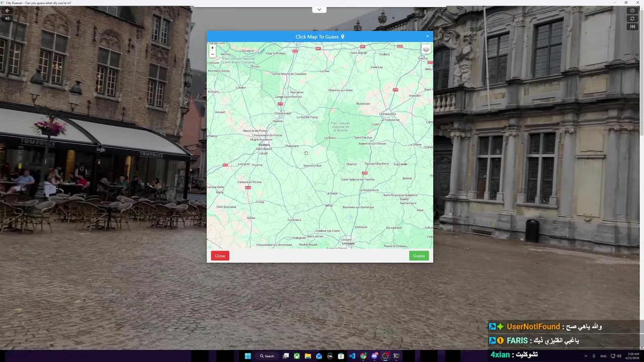644x362 pixels.
Task: Click Civray on the map
Action: click(x=260, y=202)
